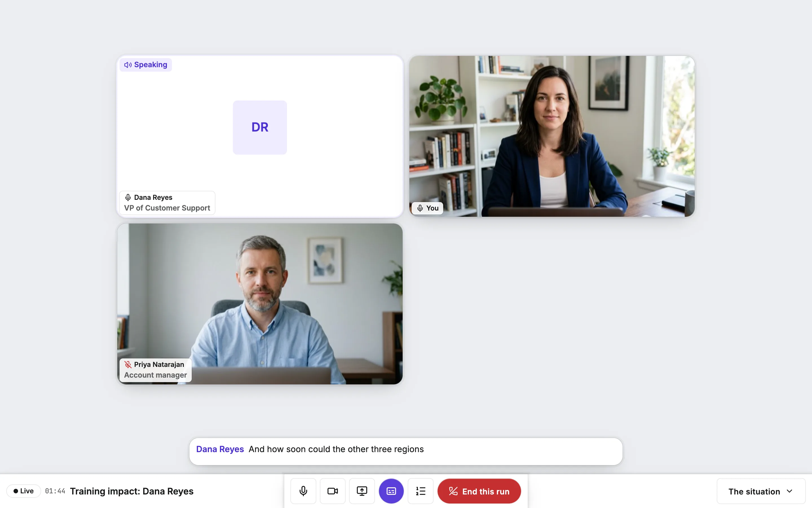Click the Speaking indicator badge
The image size is (812, 508).
click(145, 65)
